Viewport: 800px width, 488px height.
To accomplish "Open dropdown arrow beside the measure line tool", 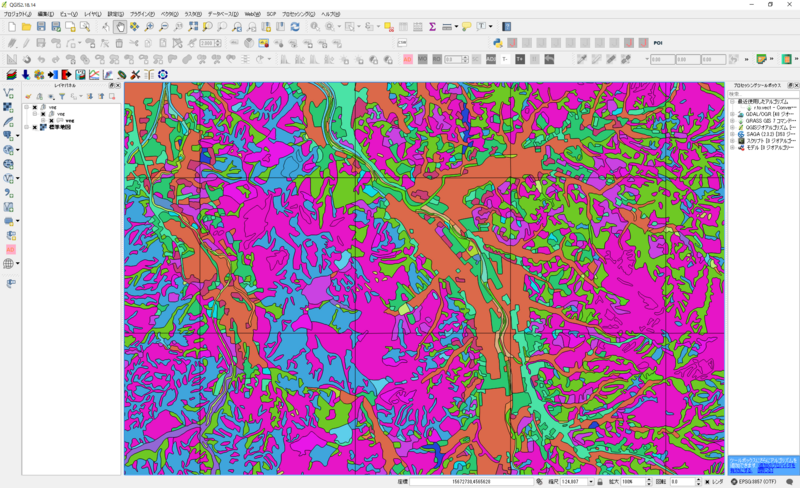I will (x=456, y=27).
